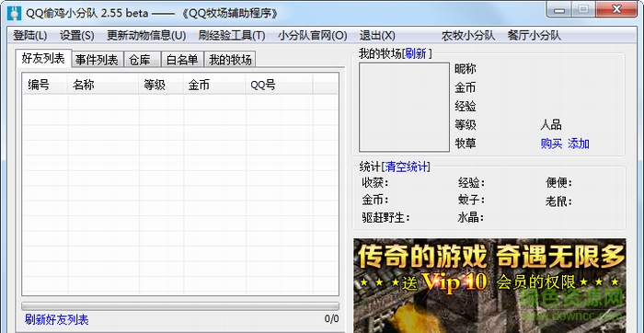Click the 清空统计 link
The image size is (644, 333).
406,166
